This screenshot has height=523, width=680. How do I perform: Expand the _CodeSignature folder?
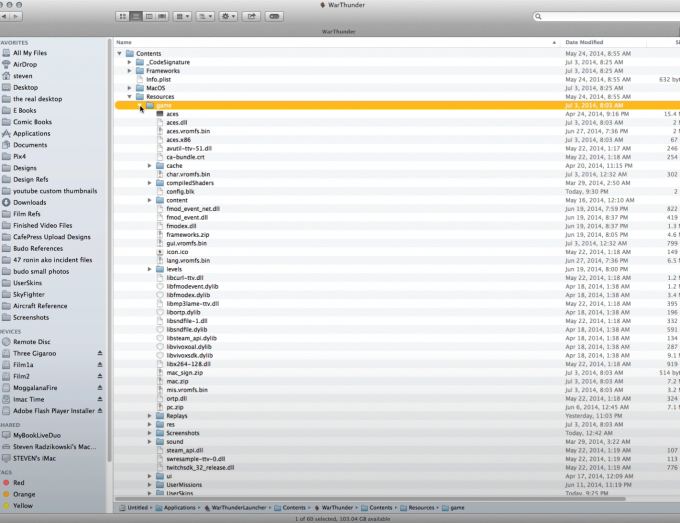(x=129, y=62)
